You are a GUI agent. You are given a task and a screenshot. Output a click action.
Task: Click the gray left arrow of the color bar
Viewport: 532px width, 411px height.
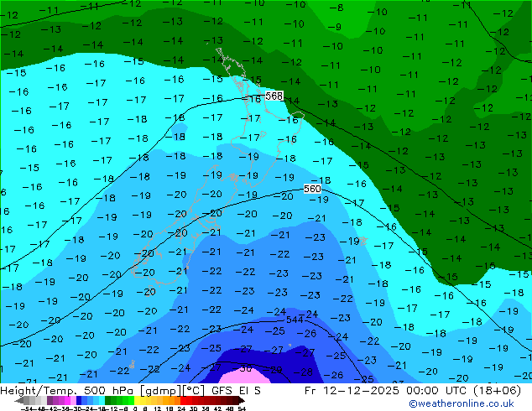pyautogui.click(x=19, y=400)
